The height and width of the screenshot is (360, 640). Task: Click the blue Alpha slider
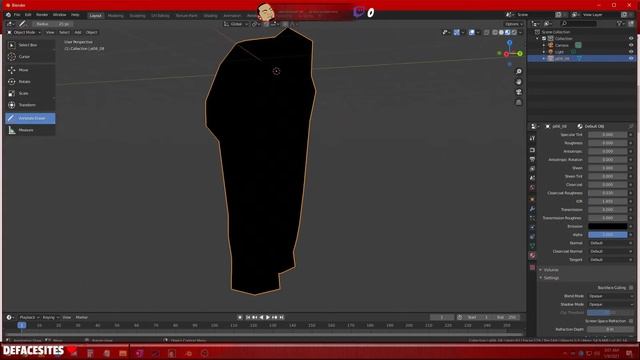tap(607, 235)
